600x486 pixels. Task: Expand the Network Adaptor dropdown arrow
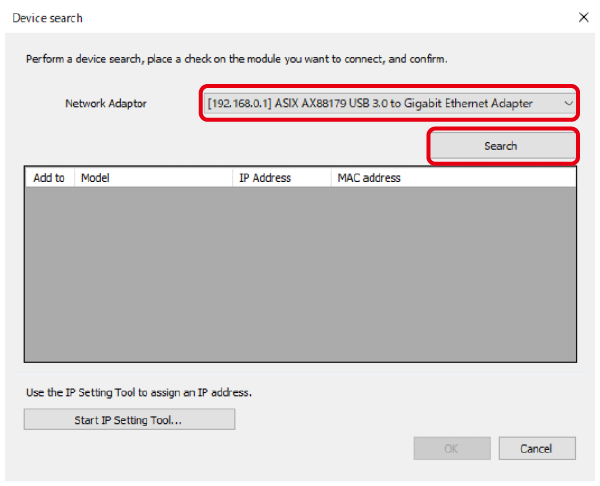[x=568, y=103]
